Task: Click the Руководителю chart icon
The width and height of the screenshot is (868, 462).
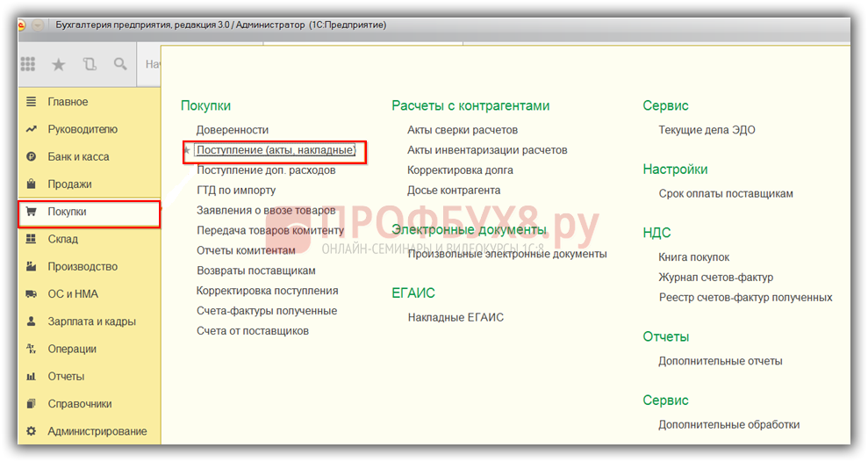Action: click(32, 129)
